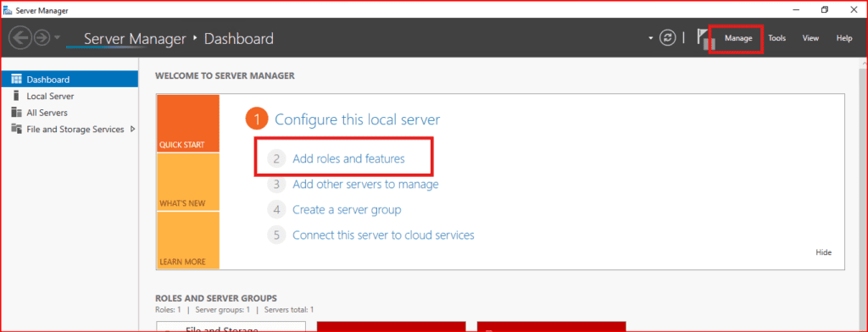868x332 pixels.
Task: Click the orange step 1 circle
Action: (257, 119)
